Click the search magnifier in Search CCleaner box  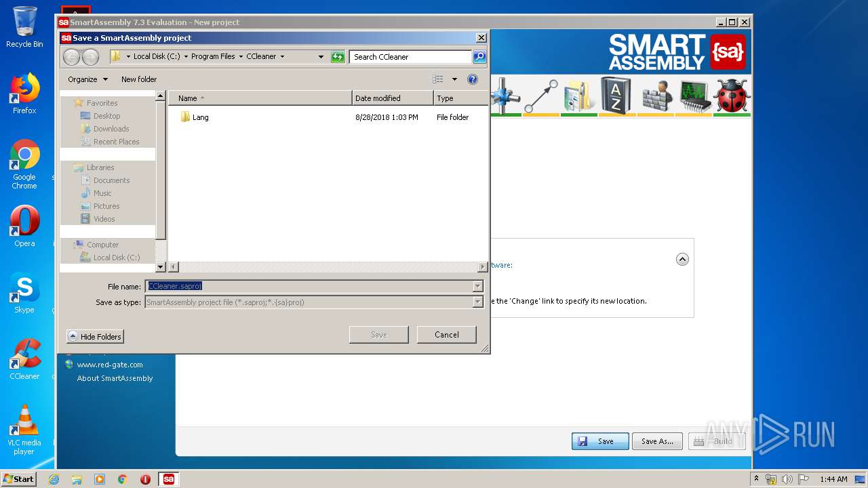[479, 57]
